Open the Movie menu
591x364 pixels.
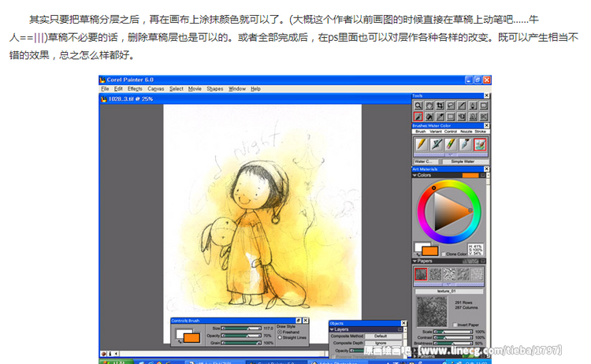click(x=195, y=89)
